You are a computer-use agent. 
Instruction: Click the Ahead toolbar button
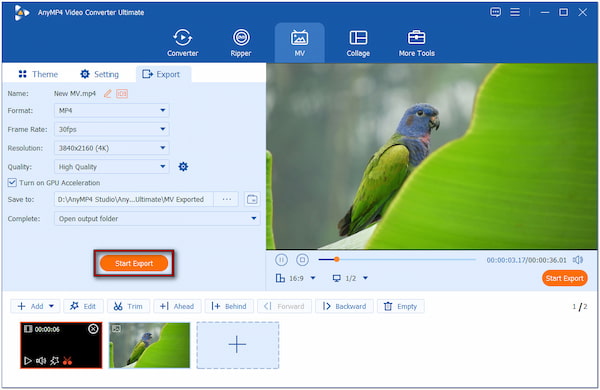click(x=177, y=306)
